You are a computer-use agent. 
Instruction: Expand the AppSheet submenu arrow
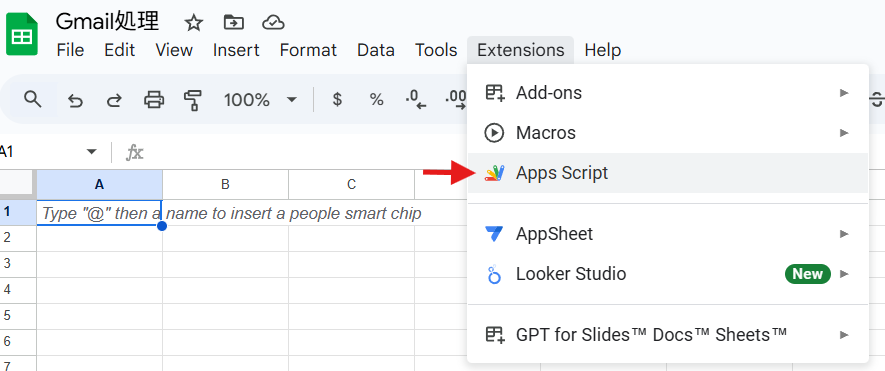844,233
